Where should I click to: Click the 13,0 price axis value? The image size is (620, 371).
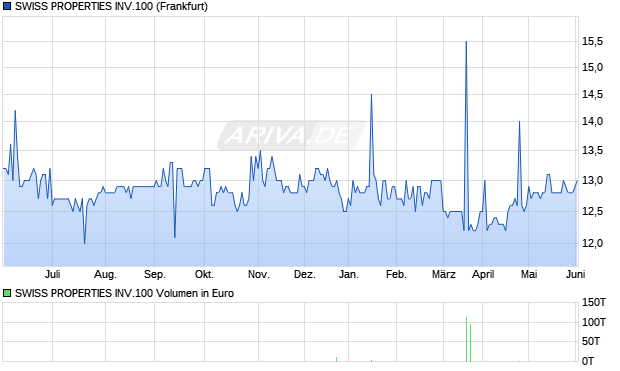click(x=593, y=180)
